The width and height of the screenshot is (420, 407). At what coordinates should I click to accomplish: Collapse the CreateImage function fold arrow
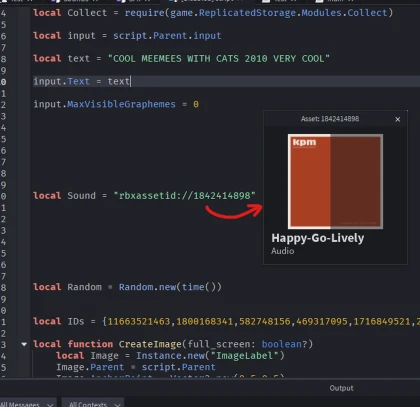(24, 344)
